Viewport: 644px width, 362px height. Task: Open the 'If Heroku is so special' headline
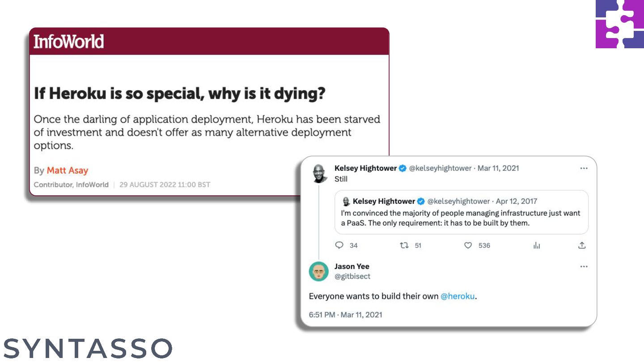coord(179,93)
